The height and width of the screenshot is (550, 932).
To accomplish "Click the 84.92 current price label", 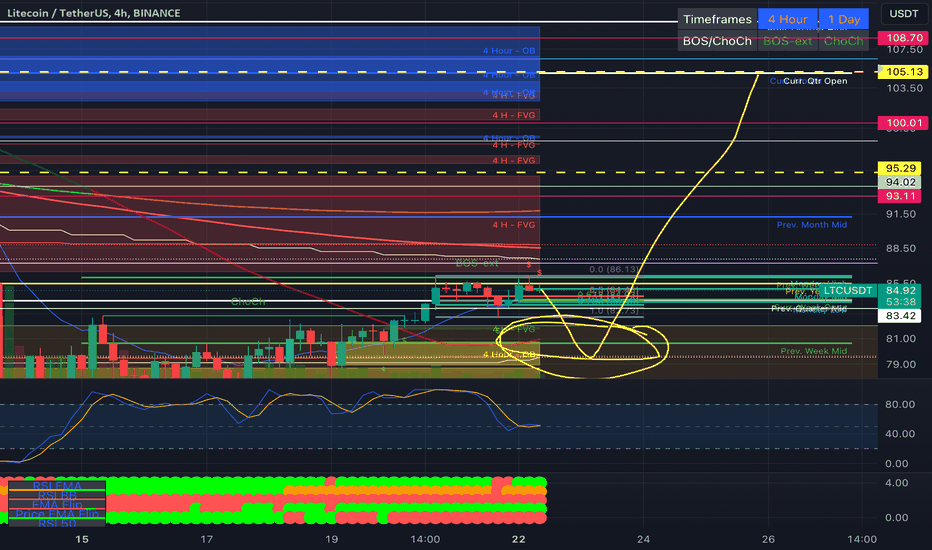I will (x=900, y=290).
